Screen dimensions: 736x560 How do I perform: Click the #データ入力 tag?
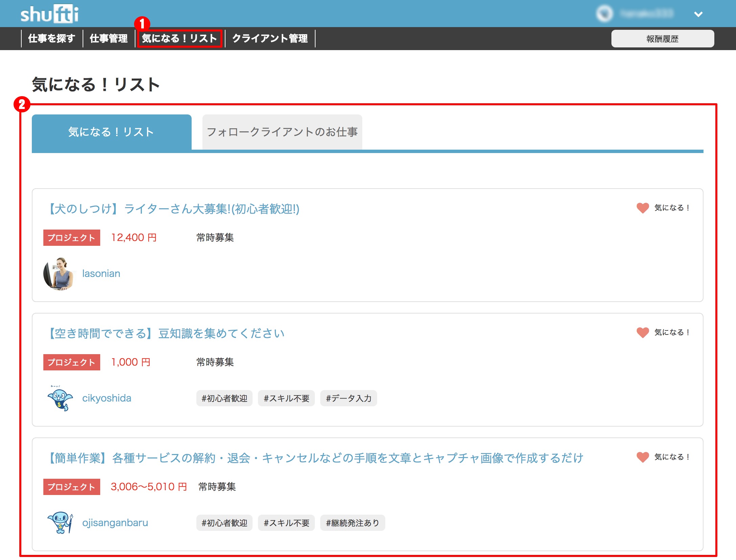click(348, 398)
